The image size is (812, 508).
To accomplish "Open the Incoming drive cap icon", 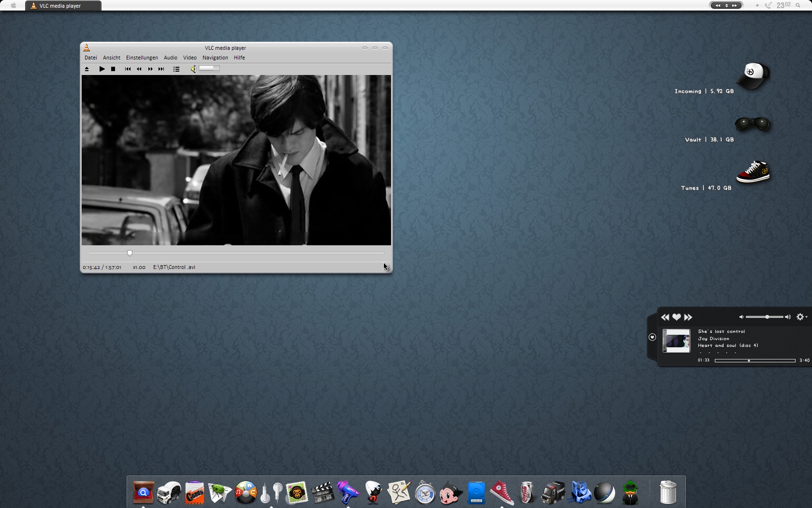I will (x=753, y=75).
